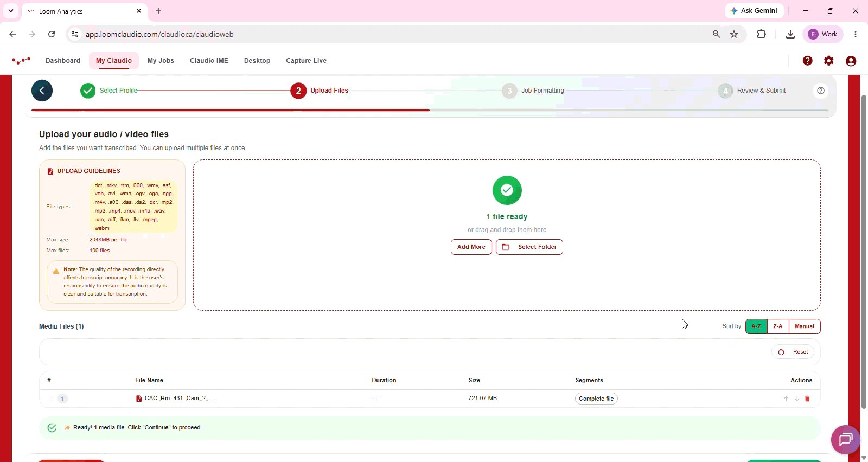The image size is (868, 462).
Task: Click the drag handle on row 1
Action: 51,399
